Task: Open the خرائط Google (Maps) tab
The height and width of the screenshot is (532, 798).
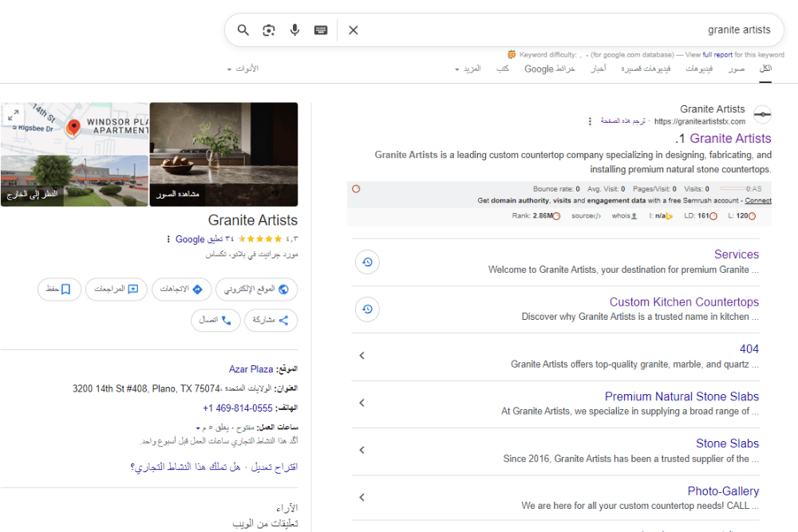Action: point(550,69)
